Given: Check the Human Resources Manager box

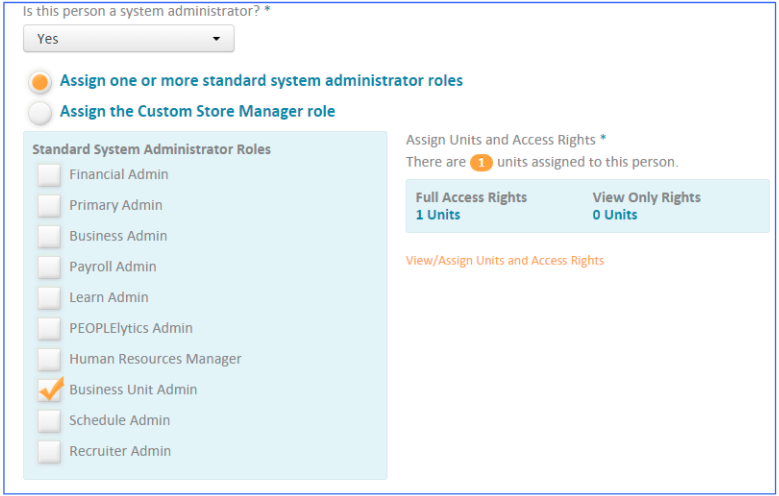Looking at the screenshot, I should pos(49,359).
